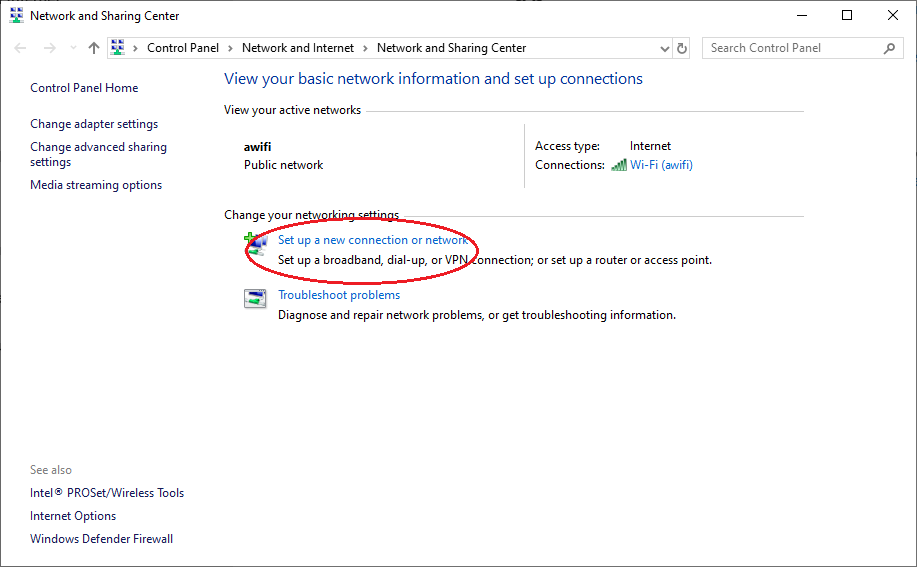Click the back navigation arrow
917x567 pixels.
tap(21, 48)
